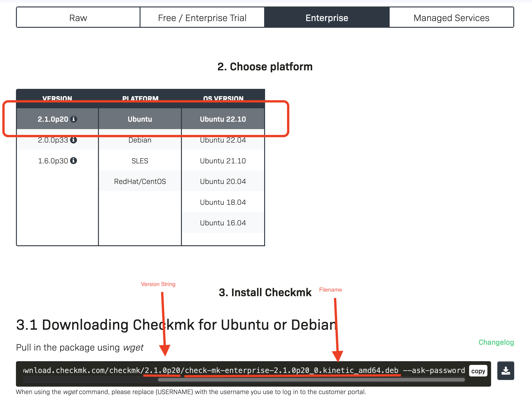Open the Changelog link

click(496, 342)
